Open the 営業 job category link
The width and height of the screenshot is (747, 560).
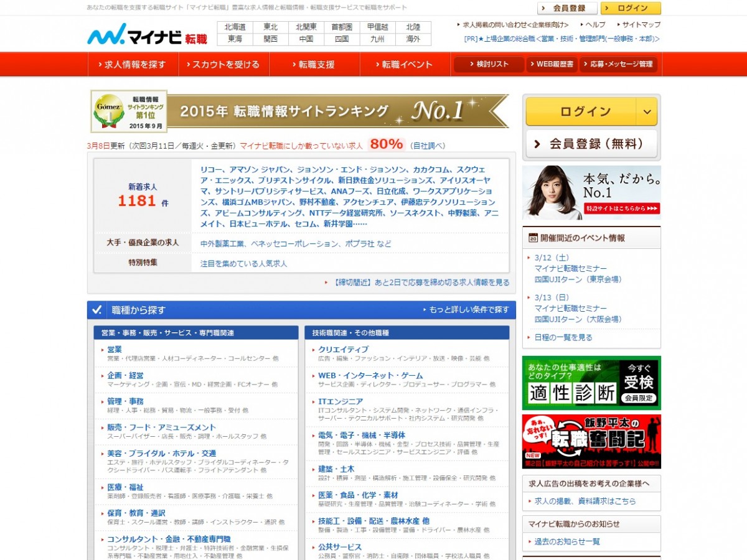[115, 349]
